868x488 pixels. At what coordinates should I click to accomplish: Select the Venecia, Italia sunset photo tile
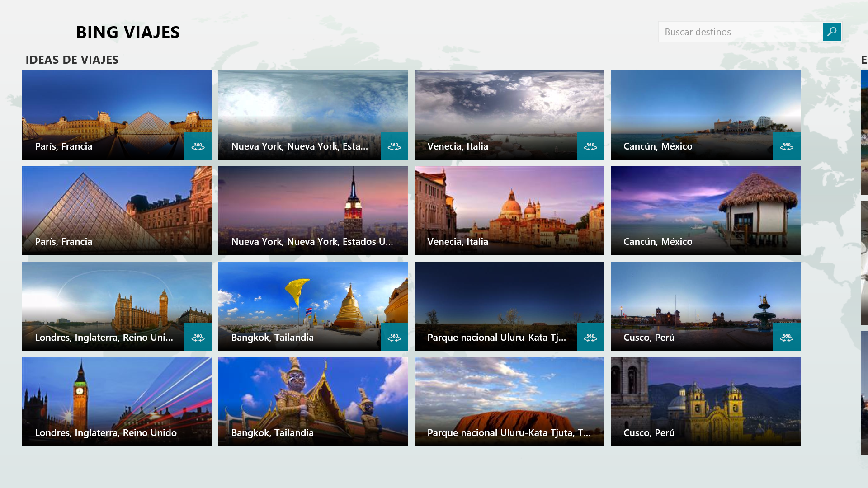click(x=509, y=211)
